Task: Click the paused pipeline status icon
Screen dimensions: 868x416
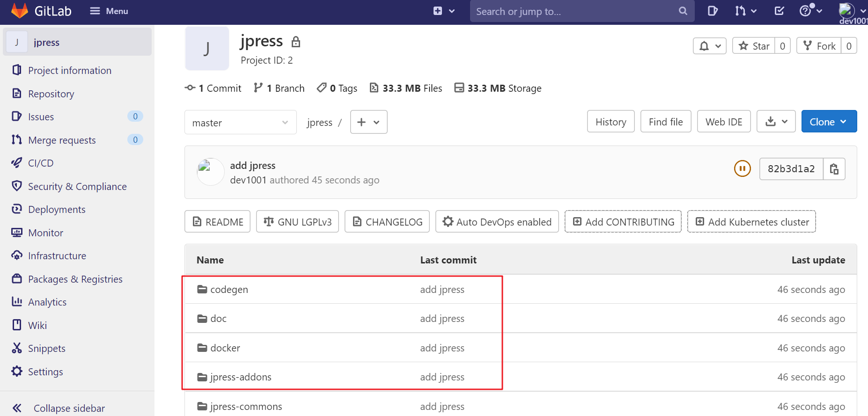Action: click(743, 168)
